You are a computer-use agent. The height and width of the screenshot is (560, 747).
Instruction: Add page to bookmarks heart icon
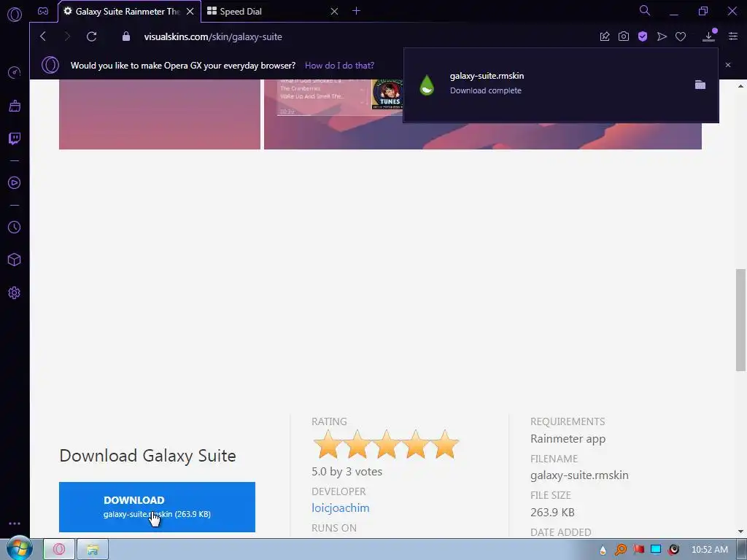click(681, 36)
